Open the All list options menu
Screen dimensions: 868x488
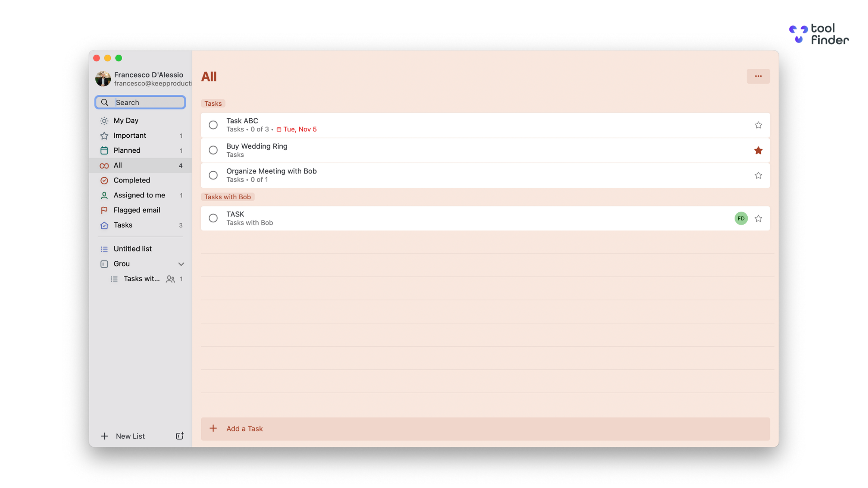(758, 76)
